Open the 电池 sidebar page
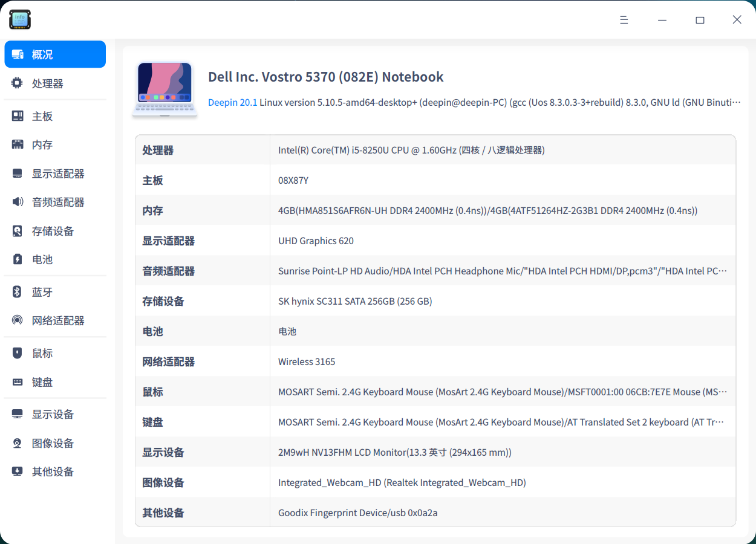756x544 pixels. click(x=55, y=259)
